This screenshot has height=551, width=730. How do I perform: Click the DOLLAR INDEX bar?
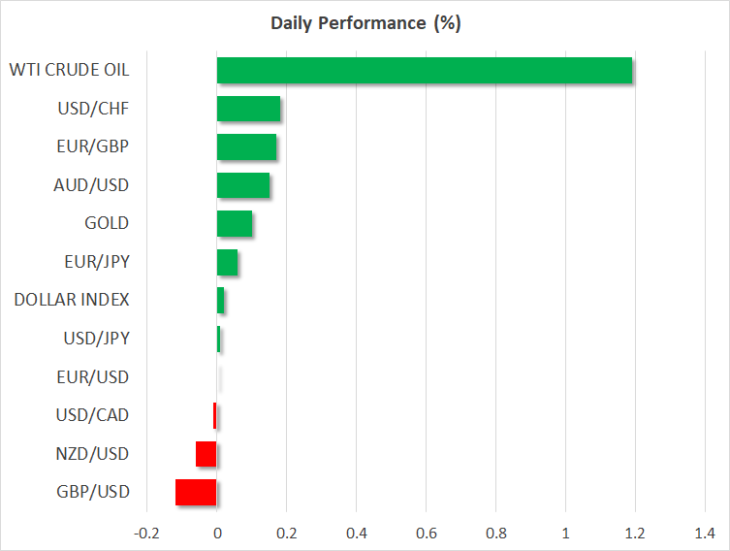tap(220, 300)
